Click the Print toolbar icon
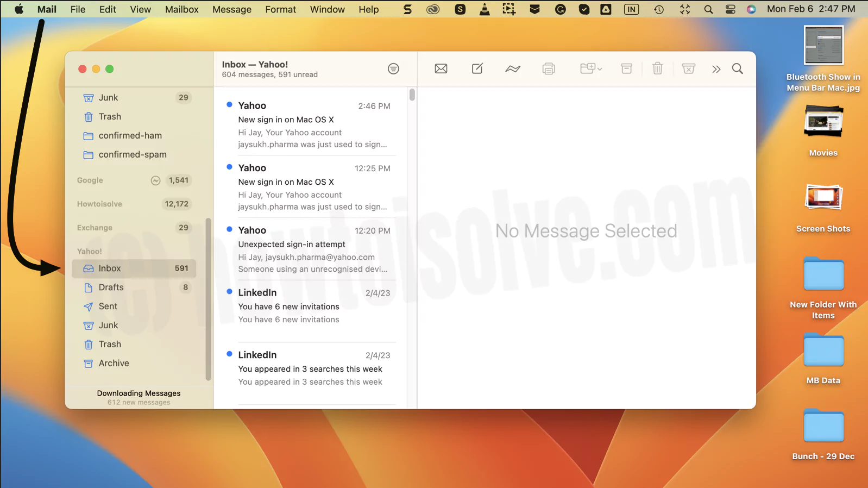 point(549,68)
